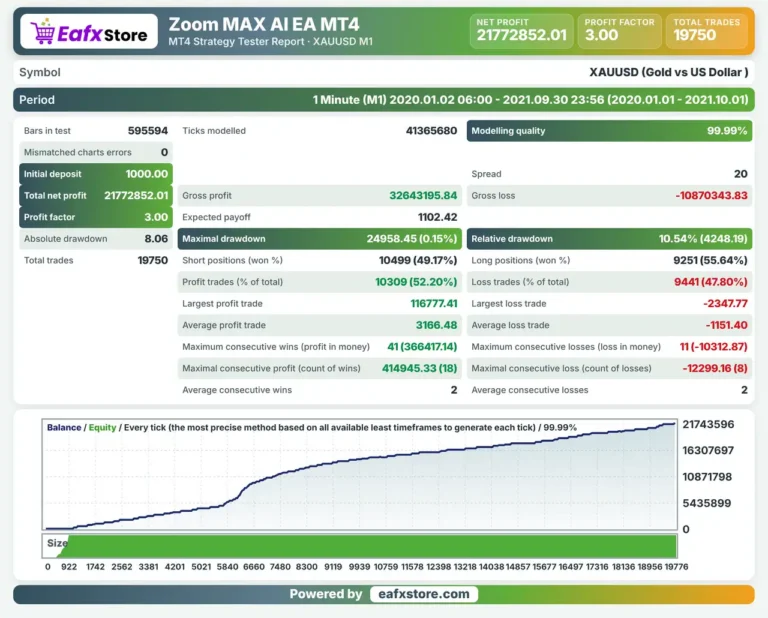Viewport: 768px width, 618px height.
Task: Click the Total net profit row value
Action: coord(136,195)
